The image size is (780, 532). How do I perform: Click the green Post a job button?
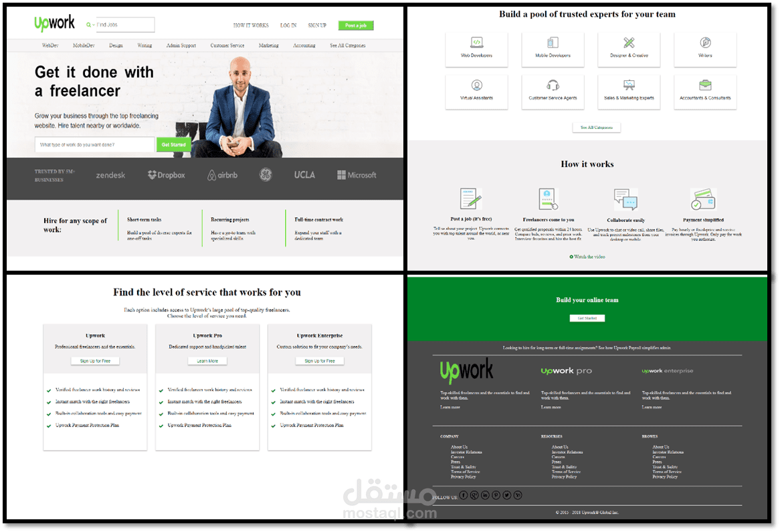[x=355, y=25]
